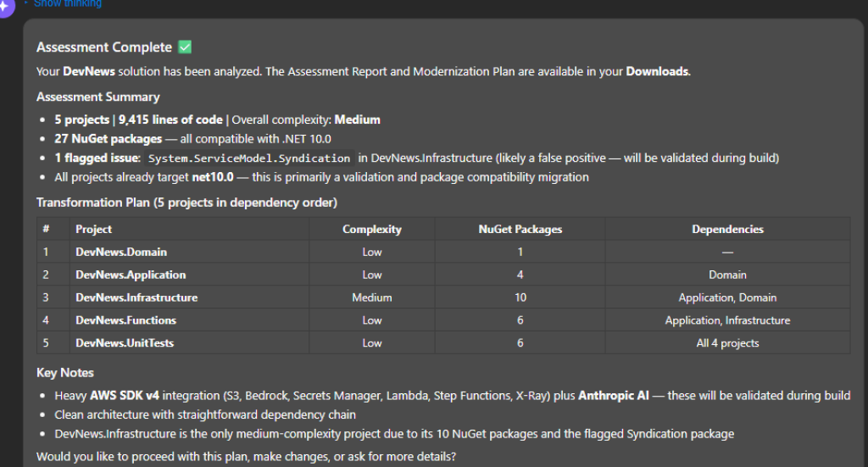This screenshot has height=467, width=868.
Task: Click the Key Notes heading
Action: click(x=64, y=372)
